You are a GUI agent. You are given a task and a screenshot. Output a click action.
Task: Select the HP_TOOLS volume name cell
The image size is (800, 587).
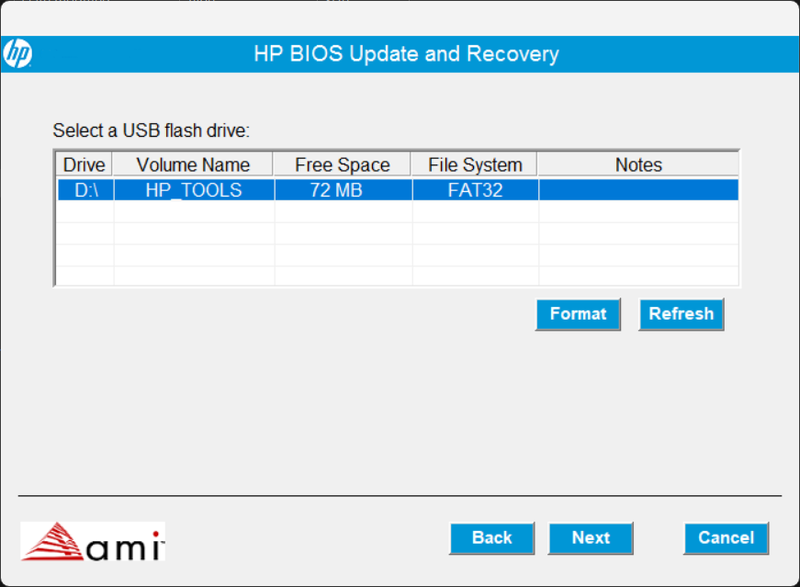[x=194, y=190]
